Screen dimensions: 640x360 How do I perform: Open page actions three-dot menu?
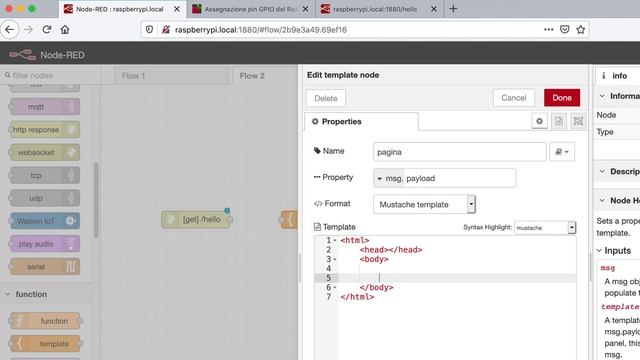549,29
